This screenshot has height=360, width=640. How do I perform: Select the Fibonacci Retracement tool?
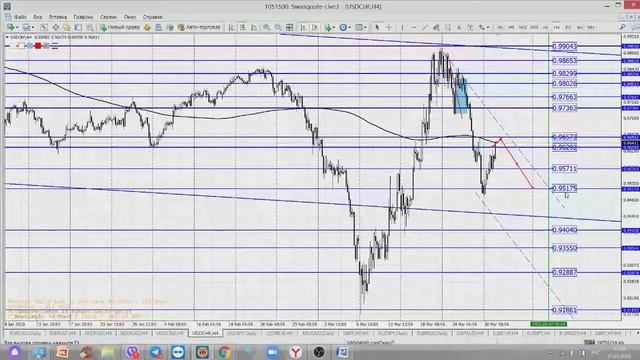[x=448, y=27]
